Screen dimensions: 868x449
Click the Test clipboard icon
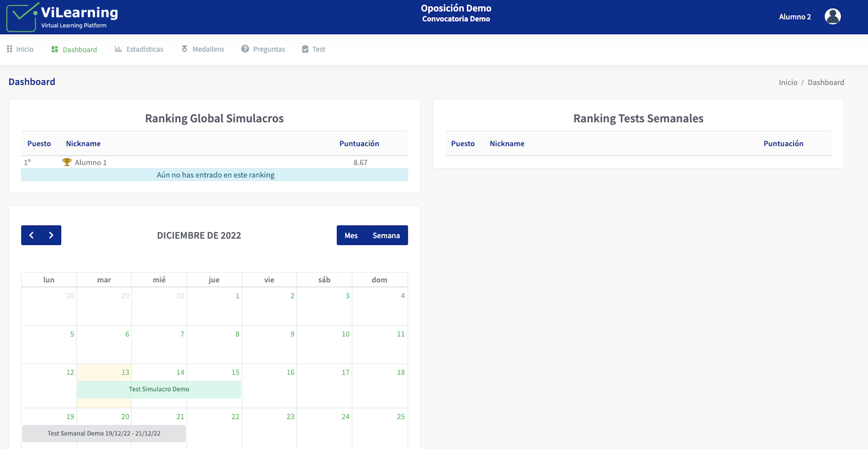click(305, 49)
